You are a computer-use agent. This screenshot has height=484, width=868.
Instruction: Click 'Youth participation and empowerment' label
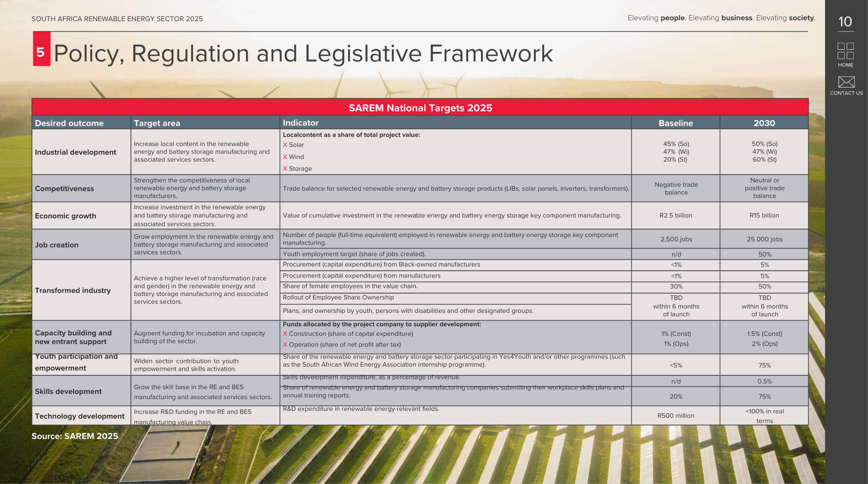tap(76, 362)
